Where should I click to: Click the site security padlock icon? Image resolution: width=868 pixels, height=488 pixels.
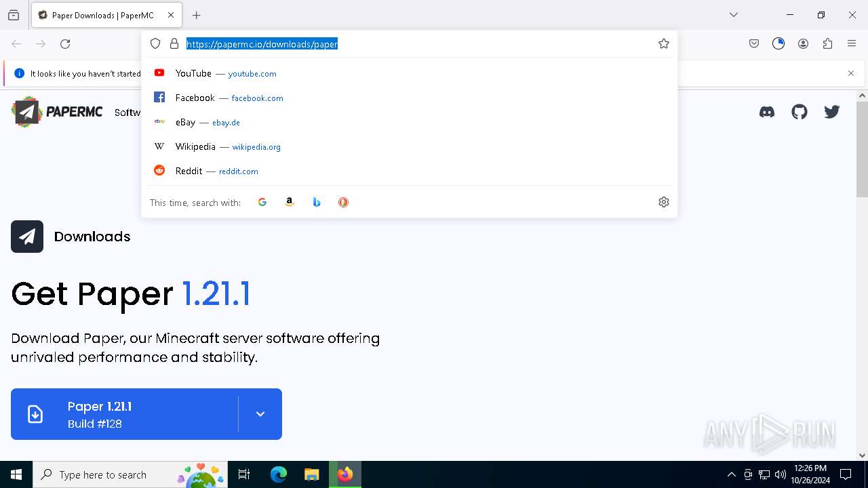174,43
